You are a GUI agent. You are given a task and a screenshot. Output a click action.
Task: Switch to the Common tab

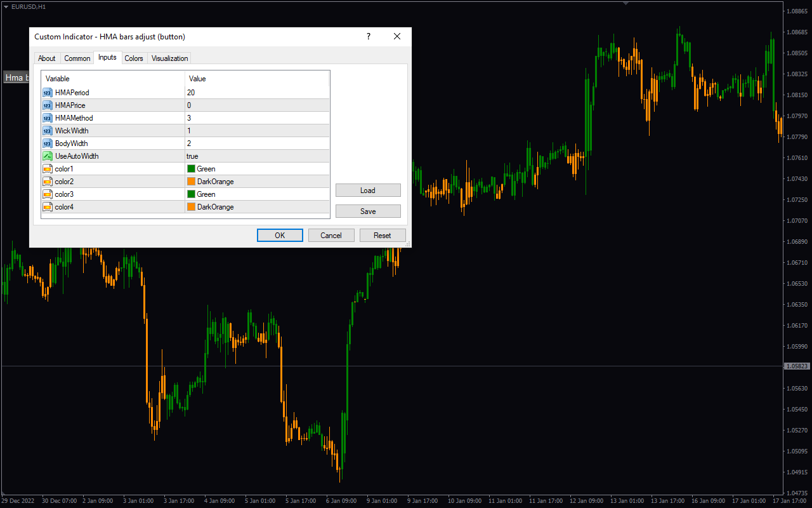point(77,58)
